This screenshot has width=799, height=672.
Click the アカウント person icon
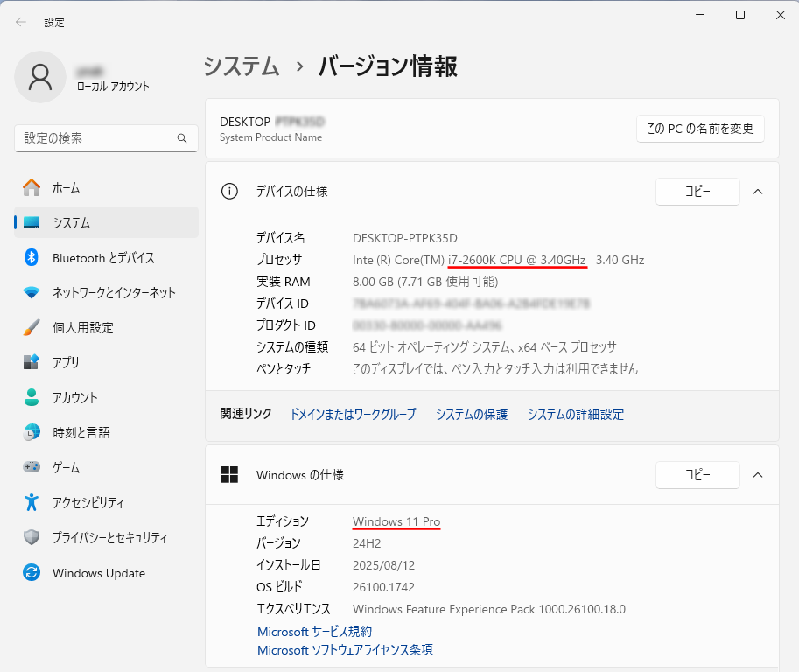tap(32, 397)
